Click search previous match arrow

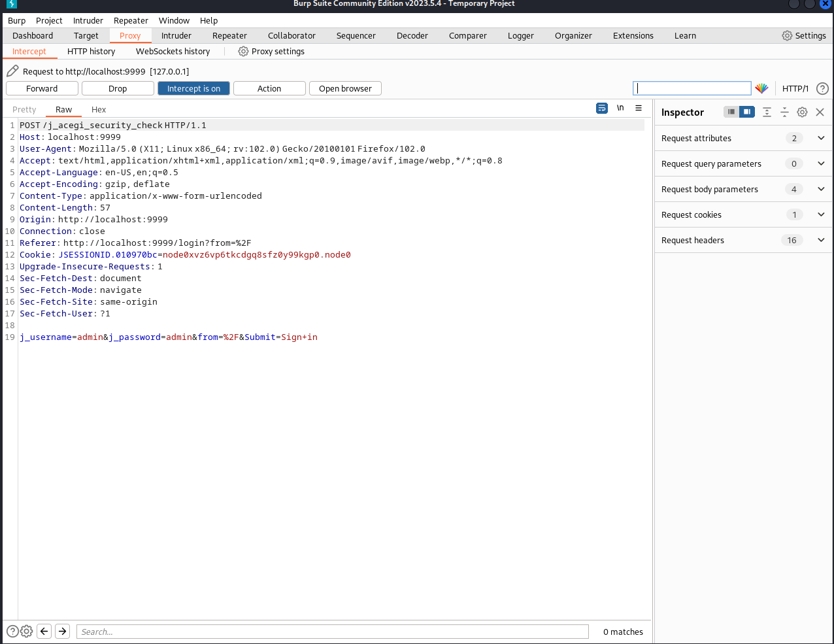[44, 631]
